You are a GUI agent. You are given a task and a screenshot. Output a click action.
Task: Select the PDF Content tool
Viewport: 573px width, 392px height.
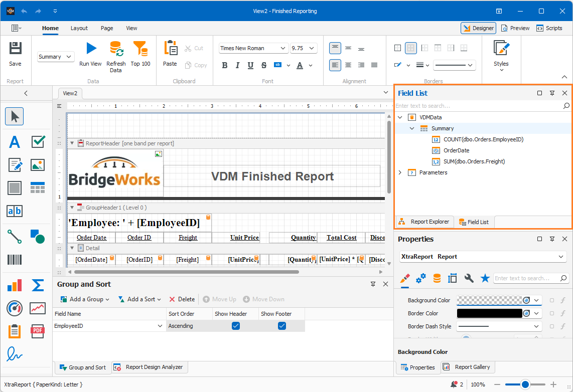38,331
